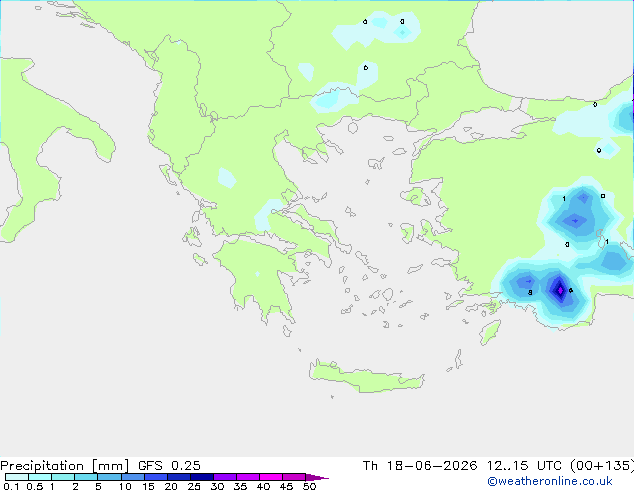This screenshot has width=634, height=490.
Task: Pick the 25–30 mm dark blue swatch
Action: (x=201, y=477)
